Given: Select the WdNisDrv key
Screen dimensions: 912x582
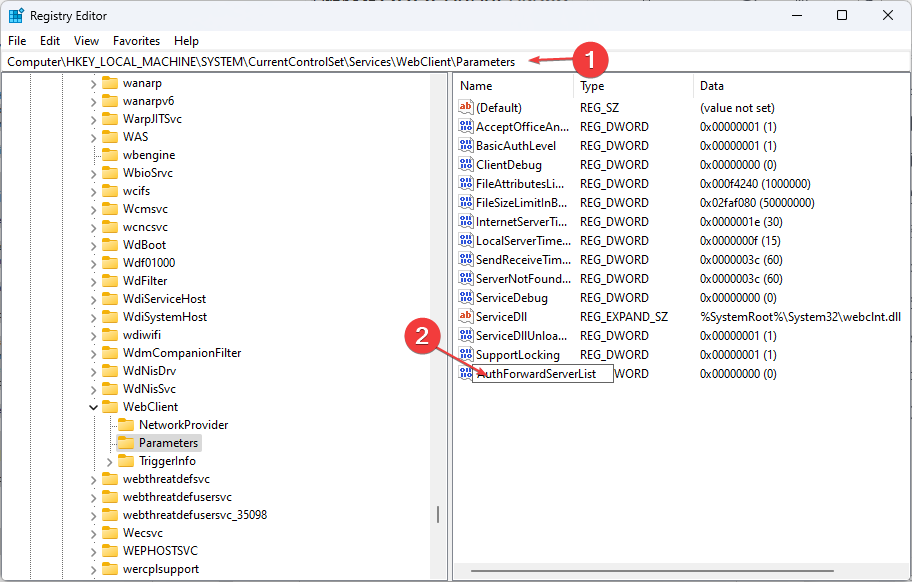Looking at the screenshot, I should pos(149,371).
